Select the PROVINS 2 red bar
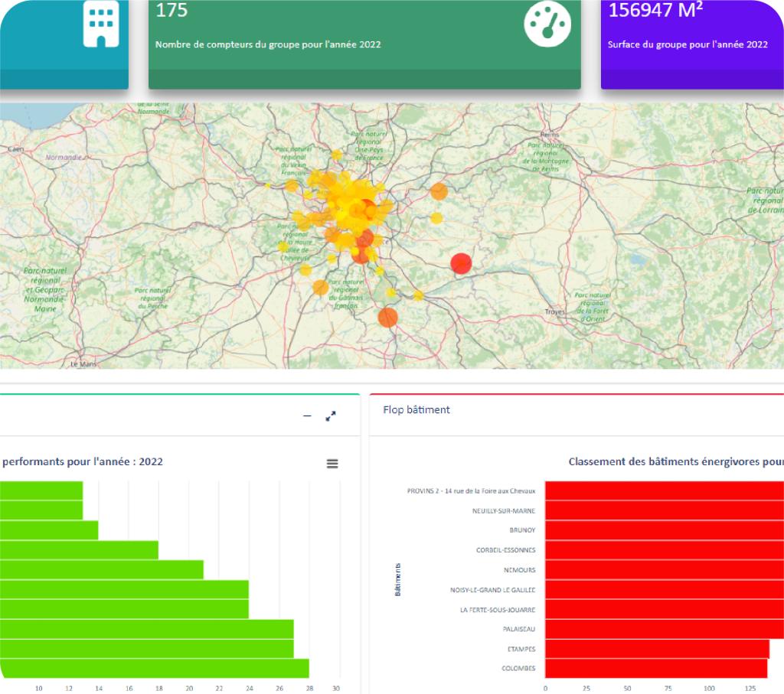 click(665, 490)
